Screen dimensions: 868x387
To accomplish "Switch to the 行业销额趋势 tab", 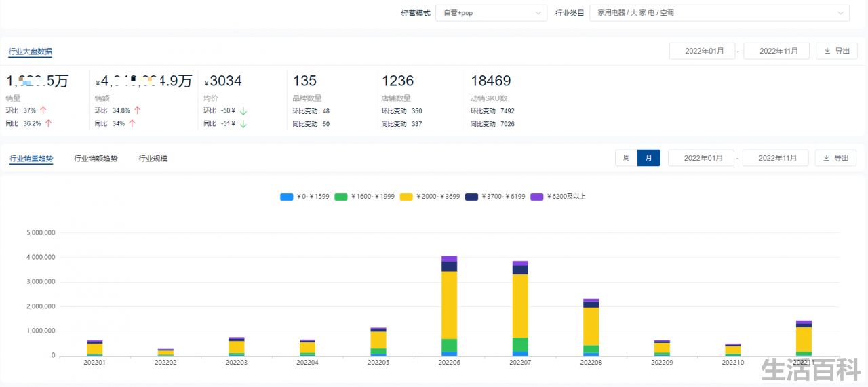I will tap(96, 159).
